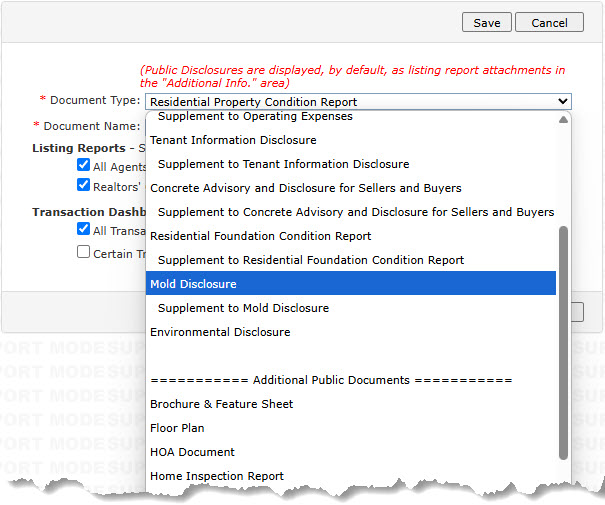The image size is (605, 505).
Task: Choose Supplement to Mold Disclosure
Action: click(x=351, y=308)
